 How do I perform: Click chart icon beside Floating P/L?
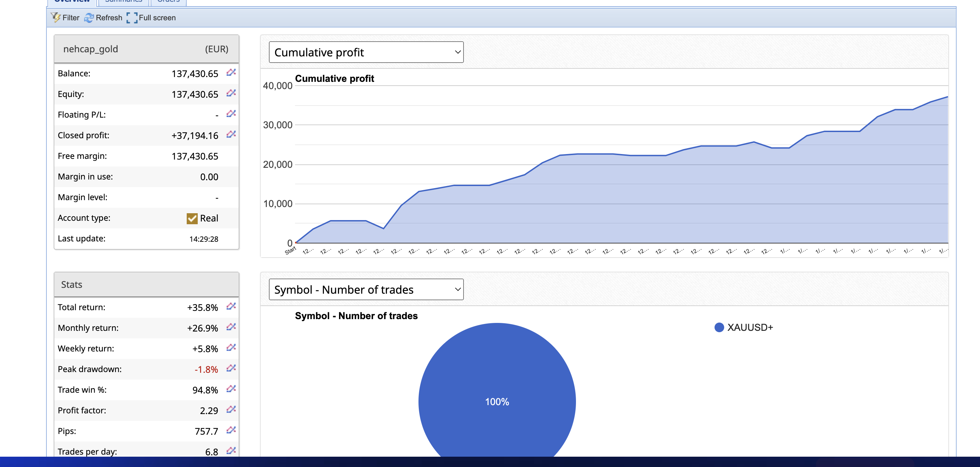231,114
